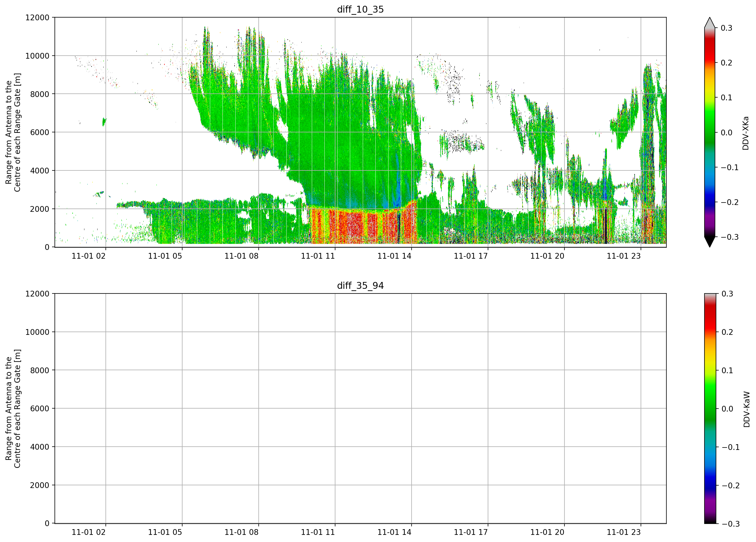This screenshot has height=542, width=756.
Task: Click the DDV-KaW colorbar gradient
Action: tap(710, 409)
